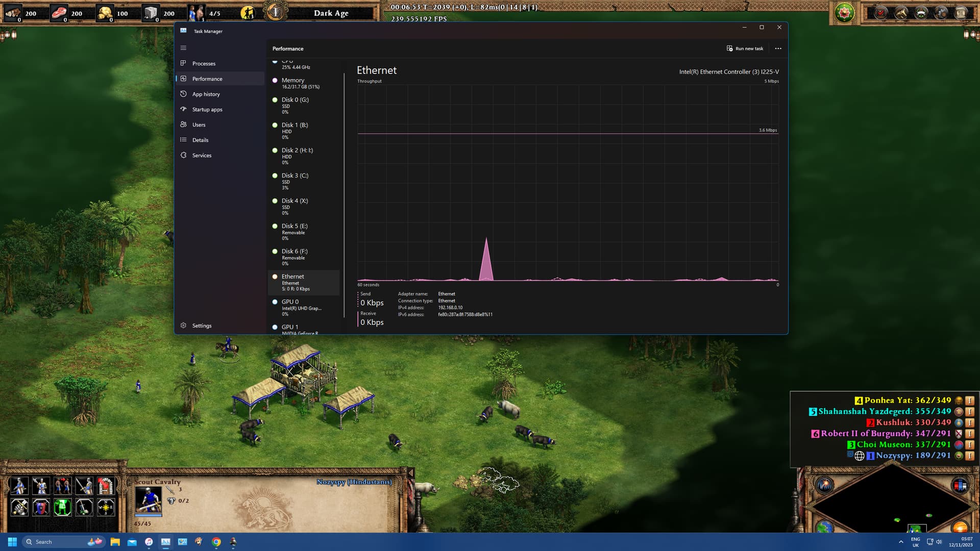Click the idle villager icon in resource bar

pos(248,13)
